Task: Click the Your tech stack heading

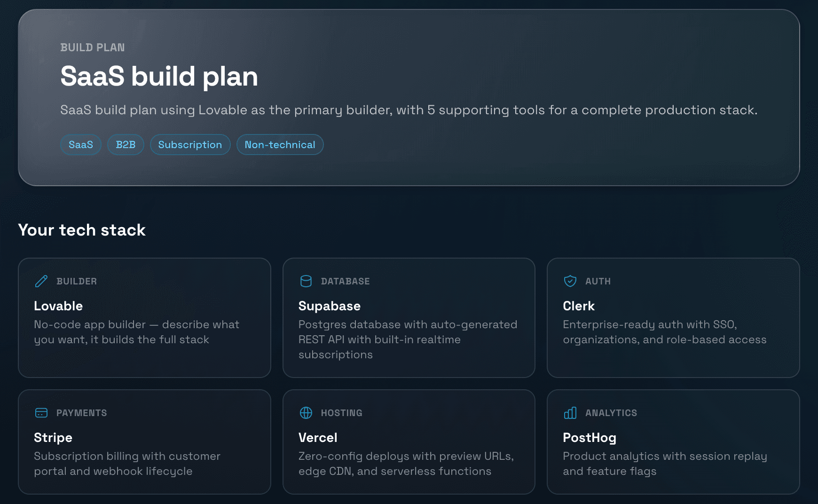Action: point(82,230)
